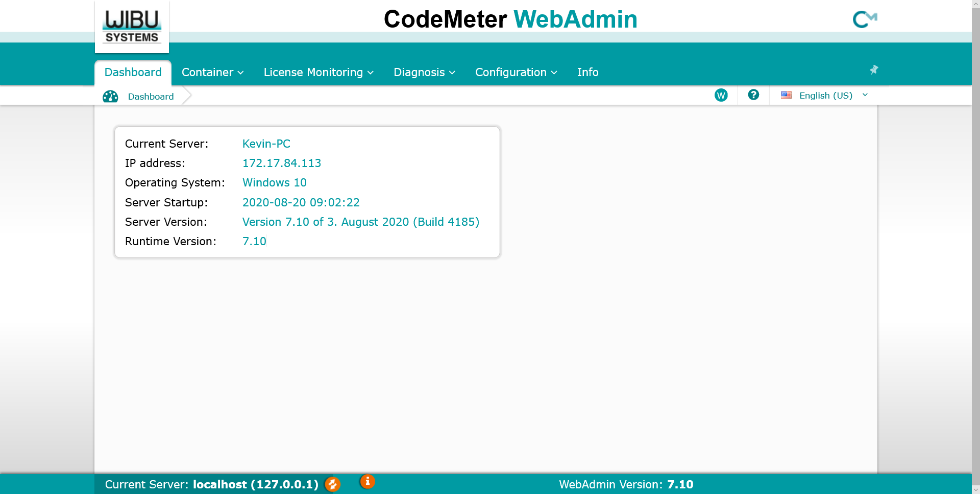The height and width of the screenshot is (494, 980).
Task: Expand the Diagnosis chevron
Action: click(452, 73)
